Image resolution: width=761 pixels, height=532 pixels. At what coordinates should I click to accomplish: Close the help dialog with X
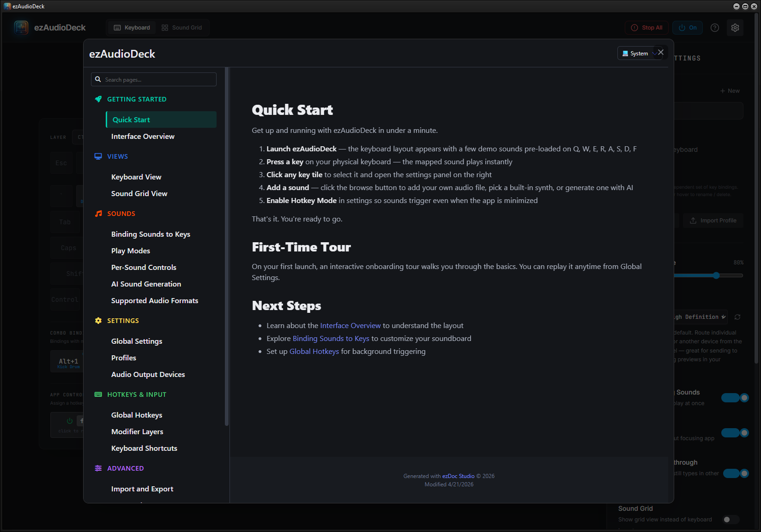pyautogui.click(x=661, y=53)
